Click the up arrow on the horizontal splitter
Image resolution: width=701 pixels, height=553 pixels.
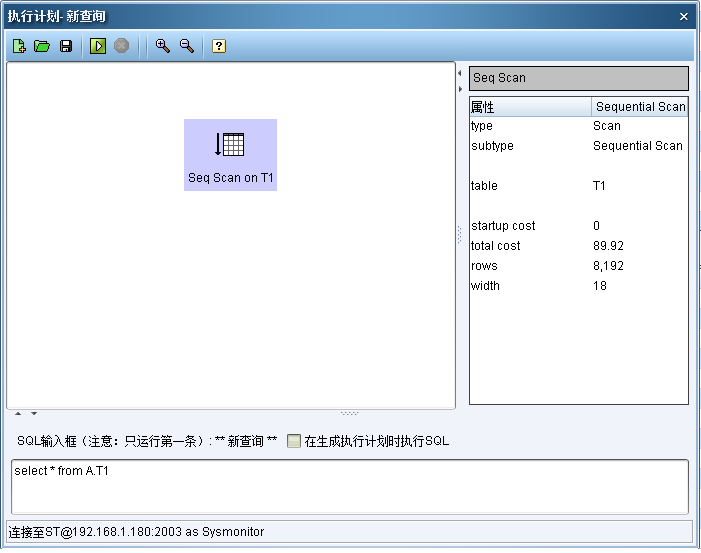[x=18, y=413]
